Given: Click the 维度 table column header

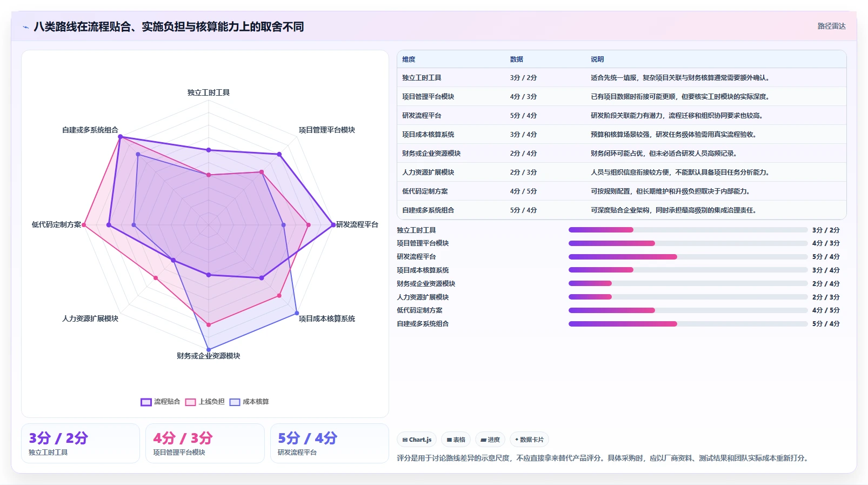Looking at the screenshot, I should click(409, 59).
